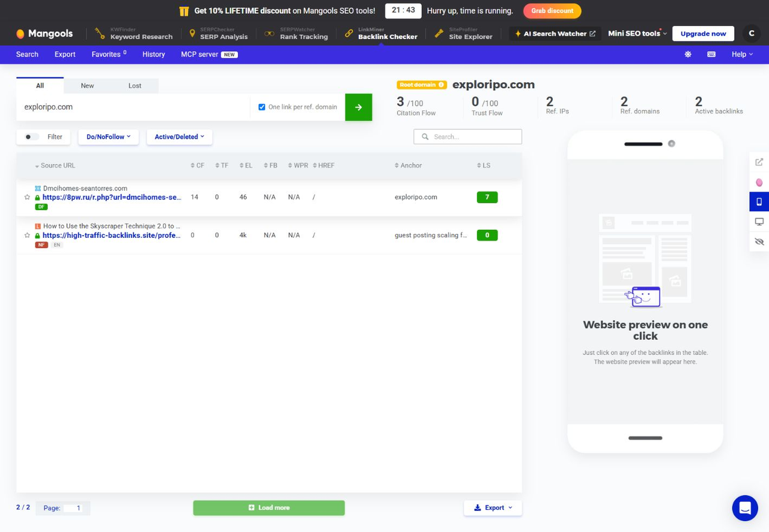Open keyboard shortcuts icon in toolbar
Image resolution: width=769 pixels, height=532 pixels.
coord(711,54)
